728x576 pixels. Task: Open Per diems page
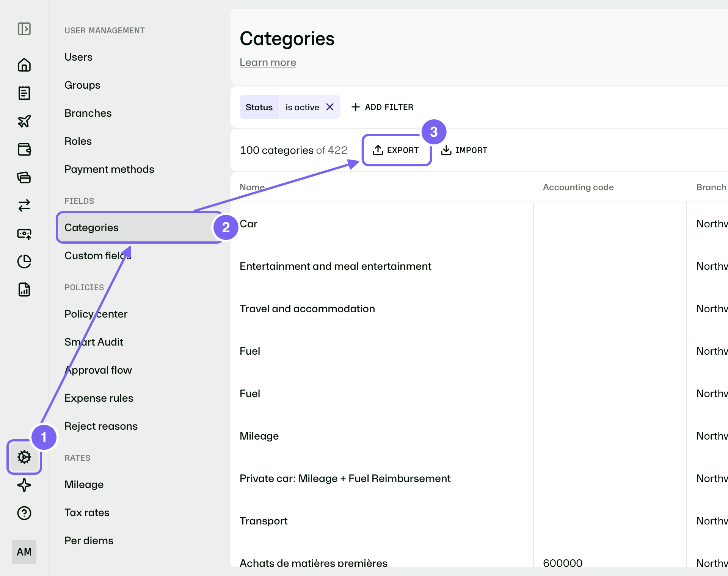coord(89,540)
